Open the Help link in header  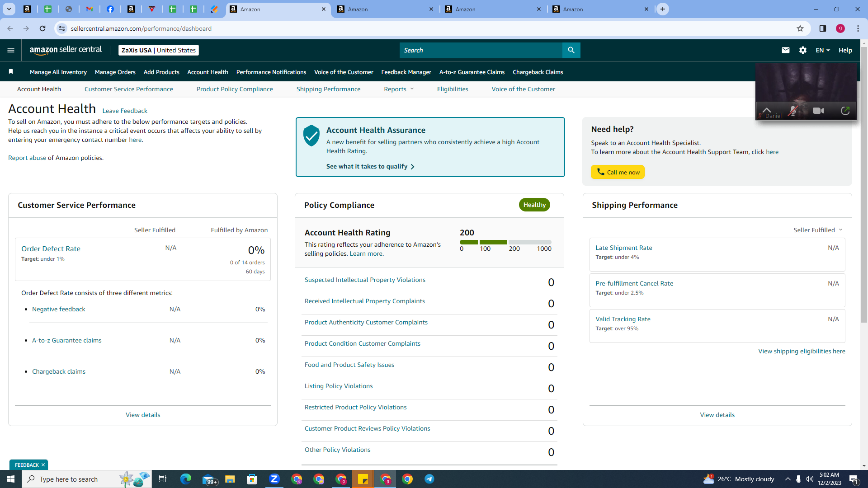pos(845,50)
